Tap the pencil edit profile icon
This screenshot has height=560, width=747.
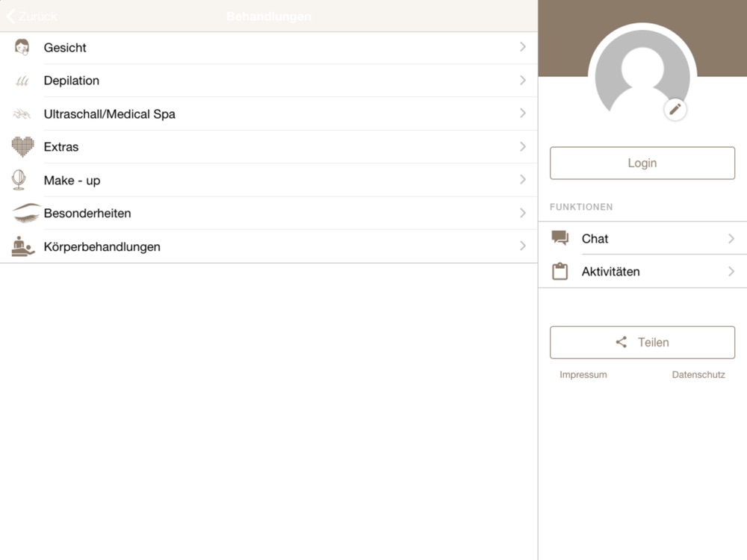[x=675, y=110]
